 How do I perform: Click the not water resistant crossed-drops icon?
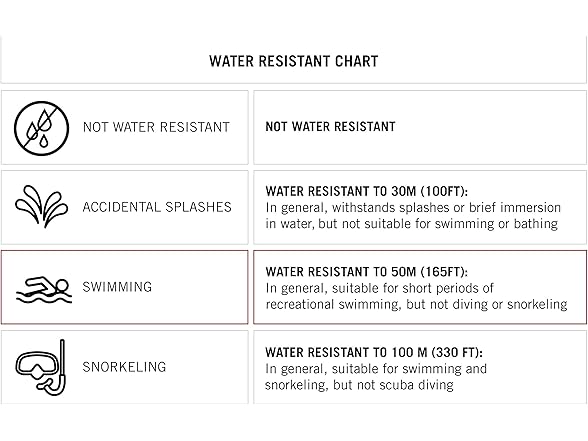pyautogui.click(x=41, y=128)
